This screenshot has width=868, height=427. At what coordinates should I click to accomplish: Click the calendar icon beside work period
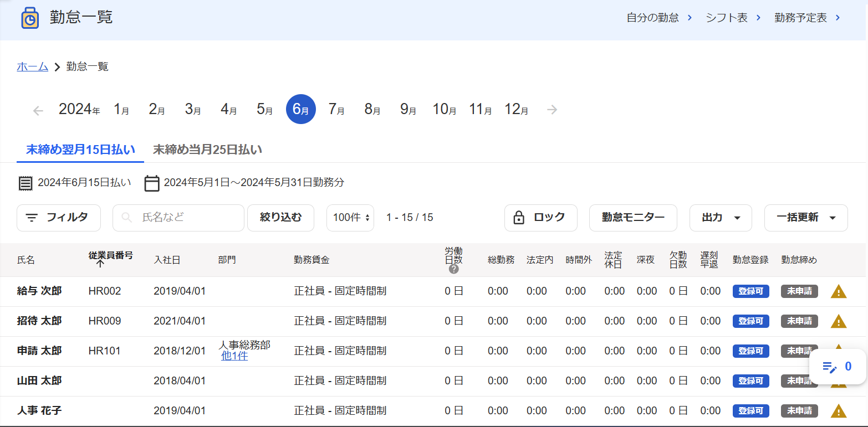point(152,183)
